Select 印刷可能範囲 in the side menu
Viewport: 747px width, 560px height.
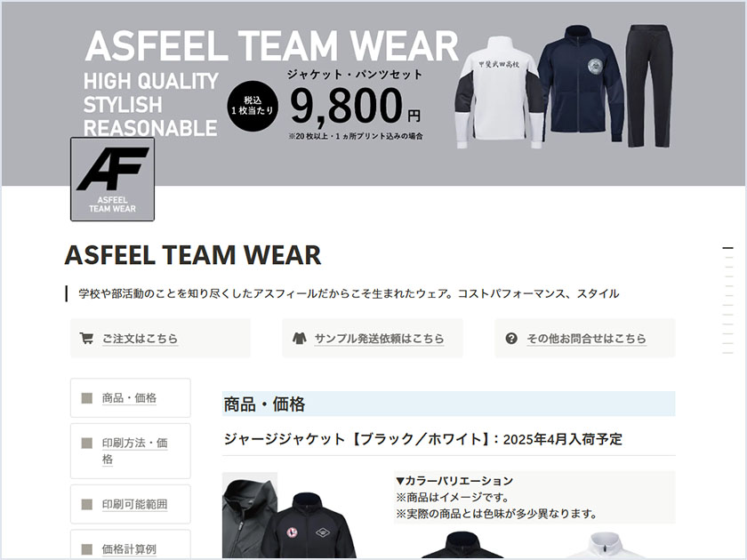click(x=131, y=504)
